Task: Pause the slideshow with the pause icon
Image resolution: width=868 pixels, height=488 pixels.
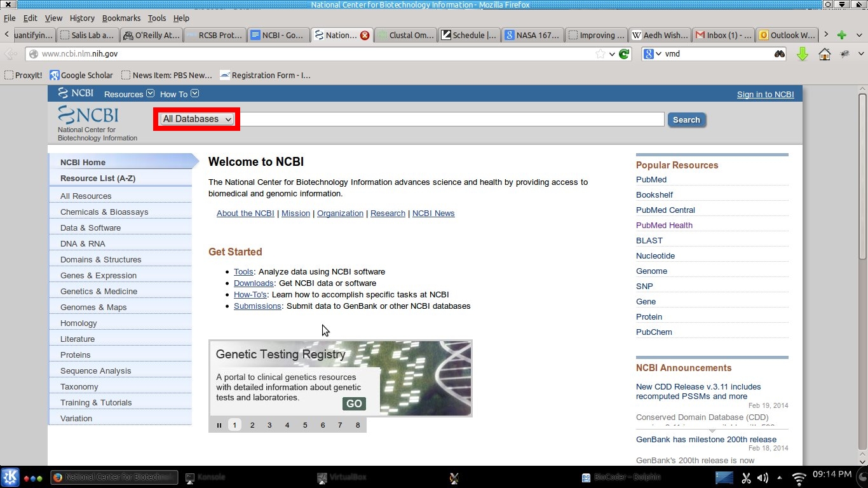Action: tap(219, 425)
